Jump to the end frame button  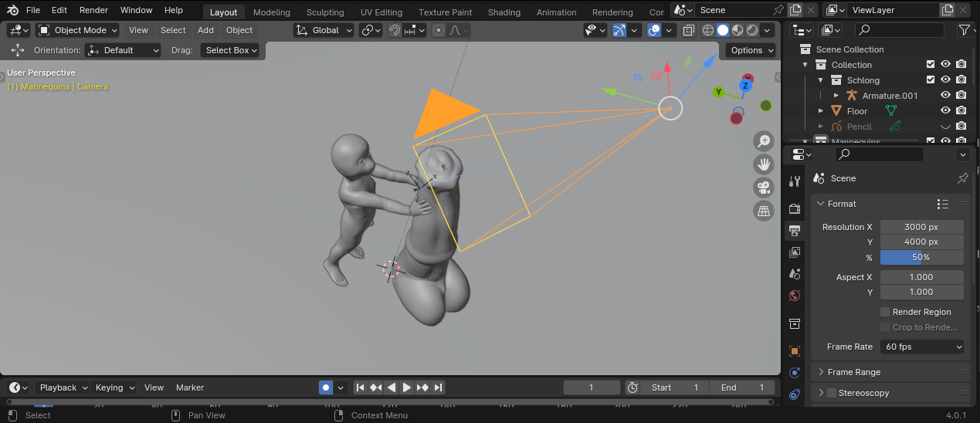(438, 387)
